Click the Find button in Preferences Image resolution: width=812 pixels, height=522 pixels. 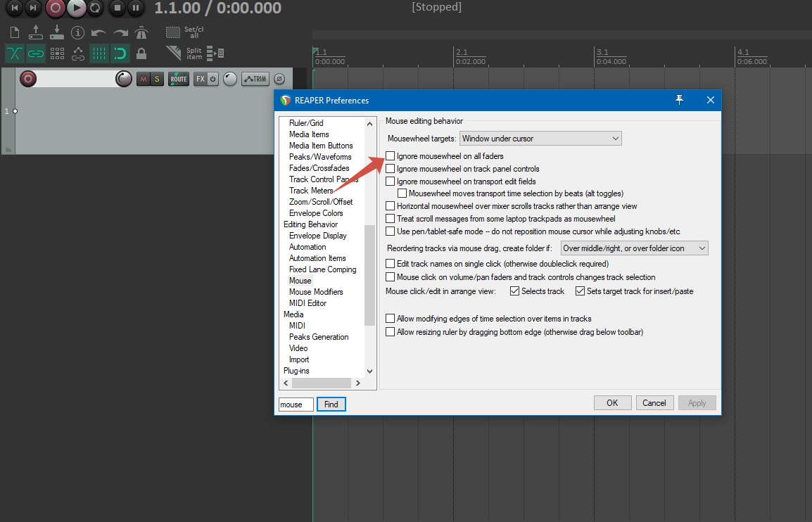(331, 405)
